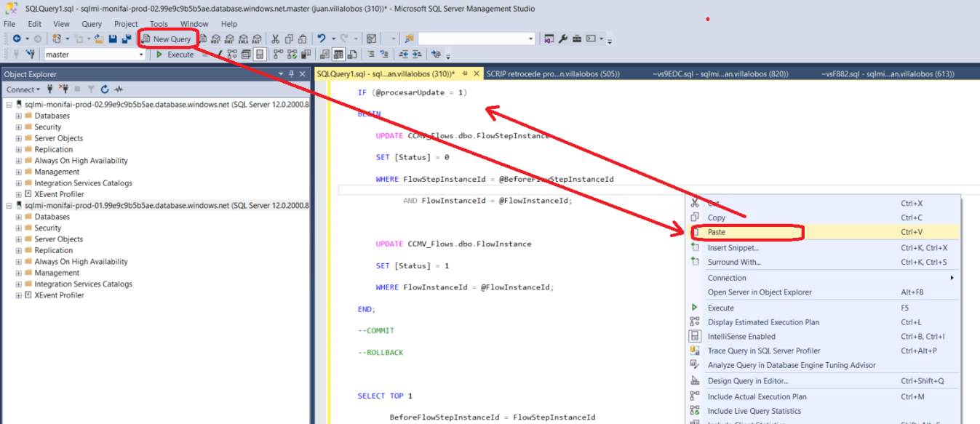Viewport: 980px width, 424px height.
Task: Click the Properties wrench icon in toolbar
Action: pyautogui.click(x=563, y=39)
